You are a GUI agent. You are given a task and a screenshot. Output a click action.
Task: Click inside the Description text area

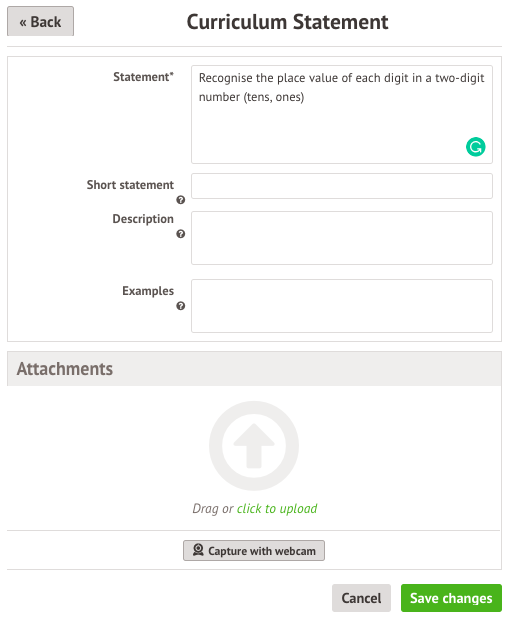point(342,238)
